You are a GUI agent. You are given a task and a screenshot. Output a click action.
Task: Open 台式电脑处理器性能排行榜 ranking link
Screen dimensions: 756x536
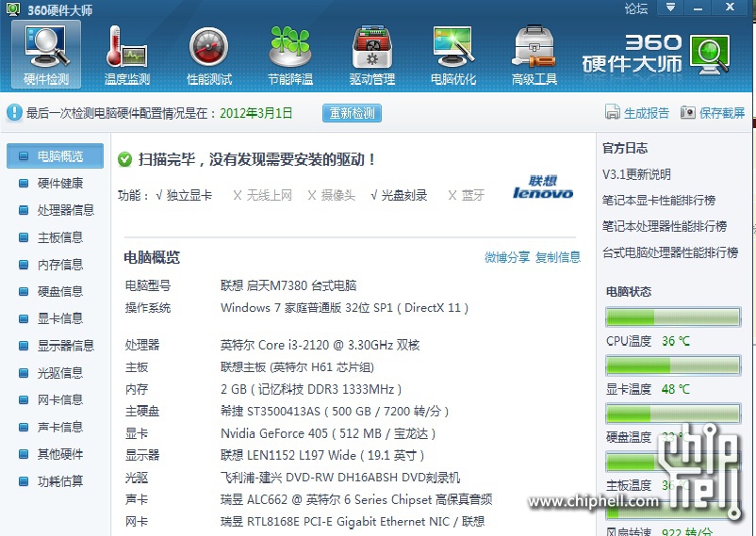tap(670, 252)
